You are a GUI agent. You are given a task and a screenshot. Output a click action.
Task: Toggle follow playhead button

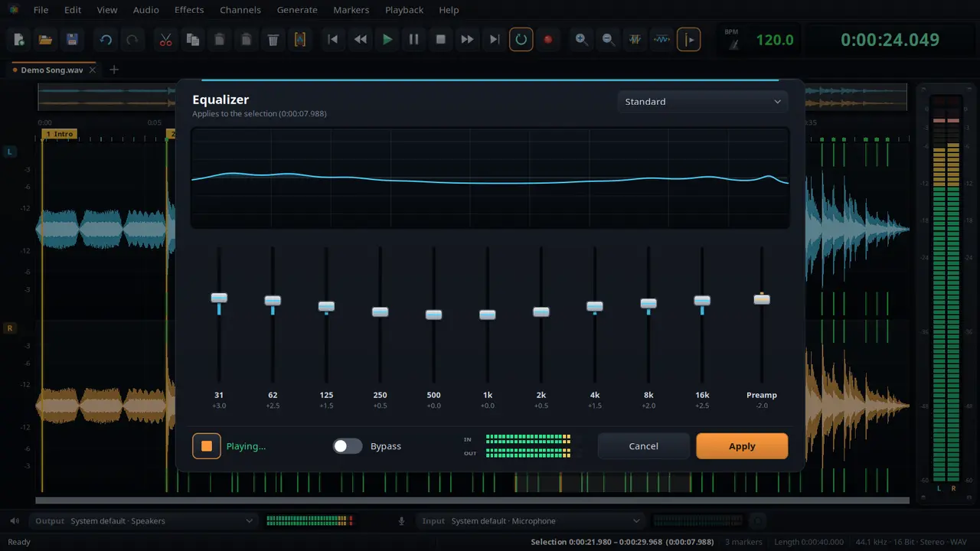pos(689,40)
